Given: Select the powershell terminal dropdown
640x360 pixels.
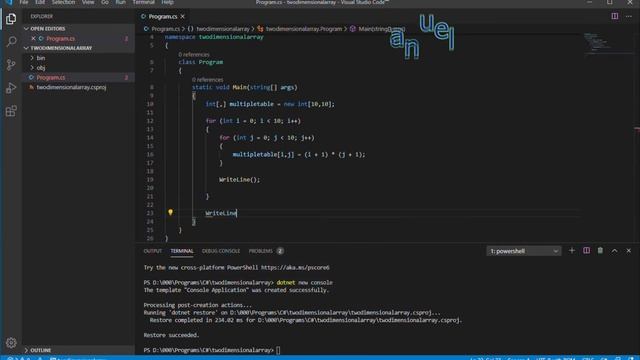Looking at the screenshot, I should click(524, 251).
